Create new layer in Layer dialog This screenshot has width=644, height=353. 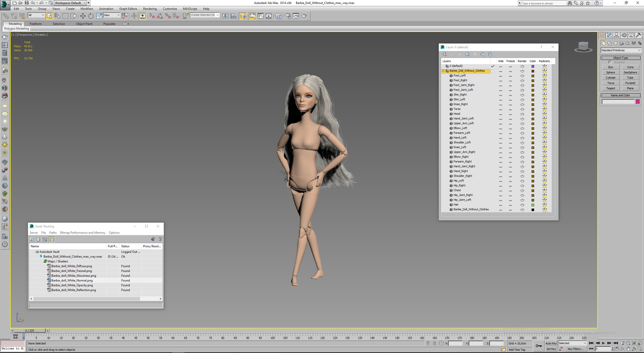click(445, 54)
